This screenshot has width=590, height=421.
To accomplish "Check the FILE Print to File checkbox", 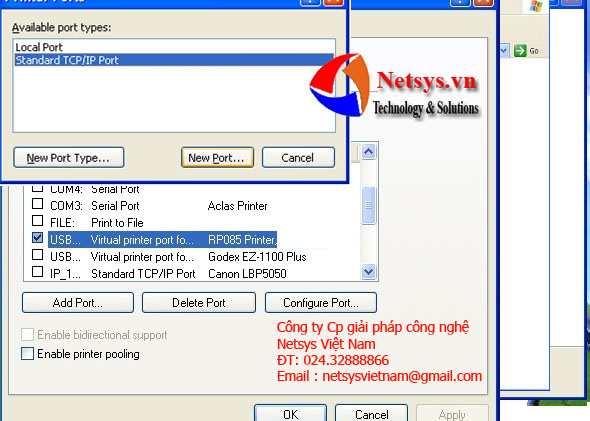I will coord(37,220).
